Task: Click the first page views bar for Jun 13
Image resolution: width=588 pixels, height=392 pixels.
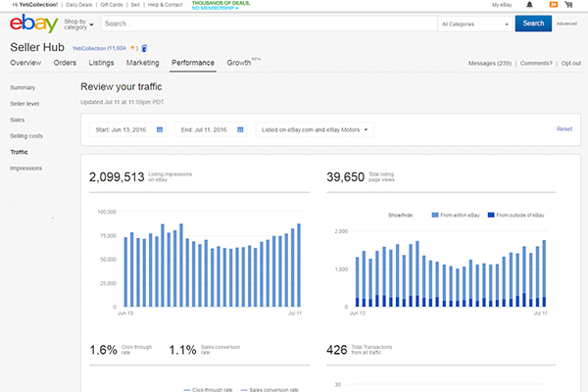Action: (x=357, y=281)
